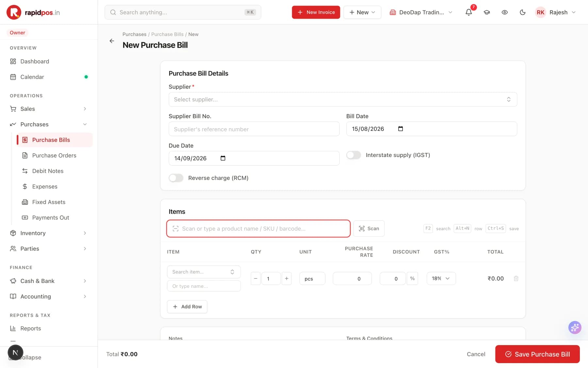
Task: Click the back arrow beside New Purchase Bill
Action: (x=112, y=41)
